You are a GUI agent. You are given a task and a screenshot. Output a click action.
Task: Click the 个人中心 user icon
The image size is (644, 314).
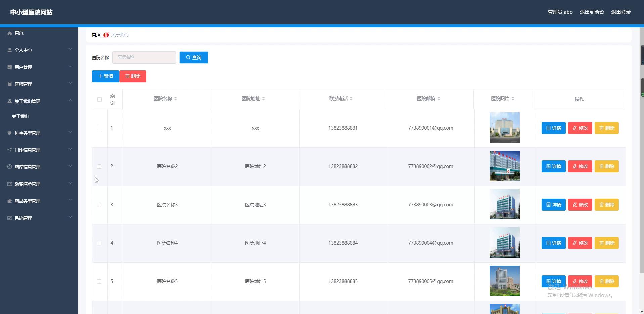9,50
